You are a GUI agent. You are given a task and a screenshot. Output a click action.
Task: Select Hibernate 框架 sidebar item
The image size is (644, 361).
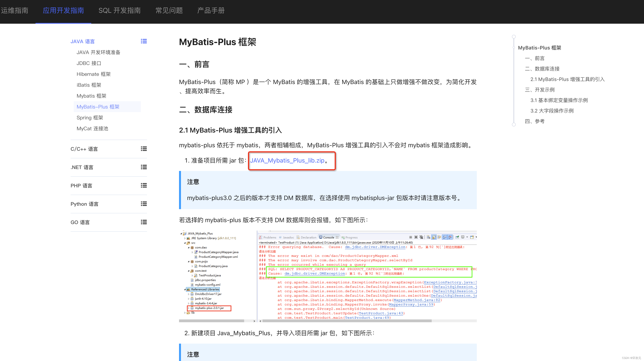click(x=94, y=74)
